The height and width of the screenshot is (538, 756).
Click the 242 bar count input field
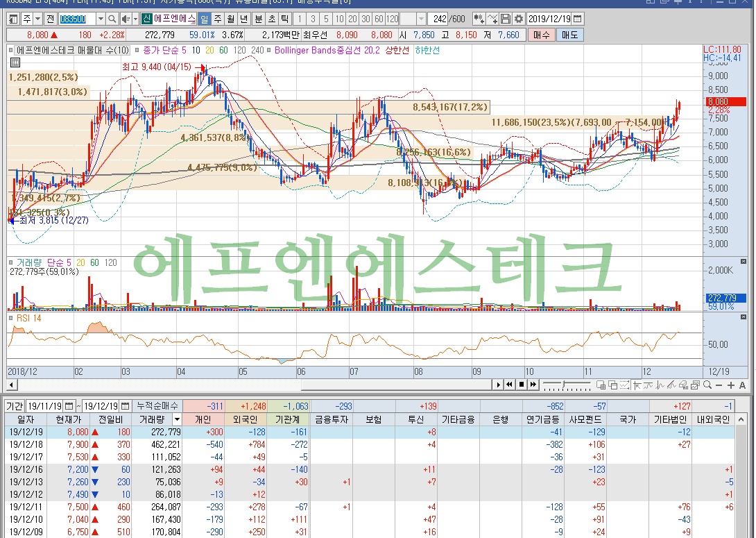pos(438,19)
